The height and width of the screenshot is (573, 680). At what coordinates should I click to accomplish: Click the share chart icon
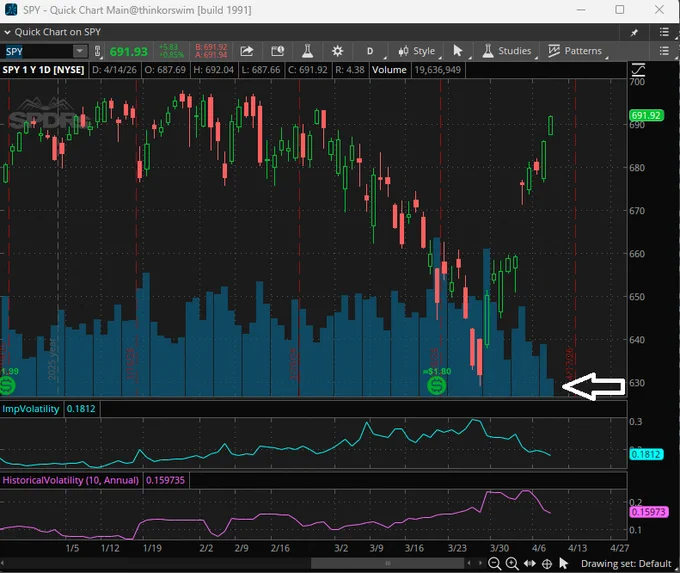coord(247,51)
